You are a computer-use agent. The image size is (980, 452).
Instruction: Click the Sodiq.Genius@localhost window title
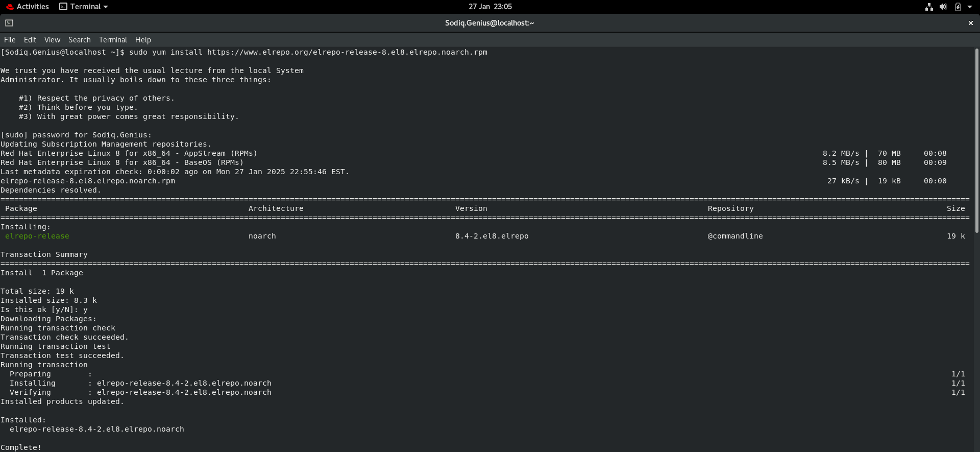click(489, 23)
